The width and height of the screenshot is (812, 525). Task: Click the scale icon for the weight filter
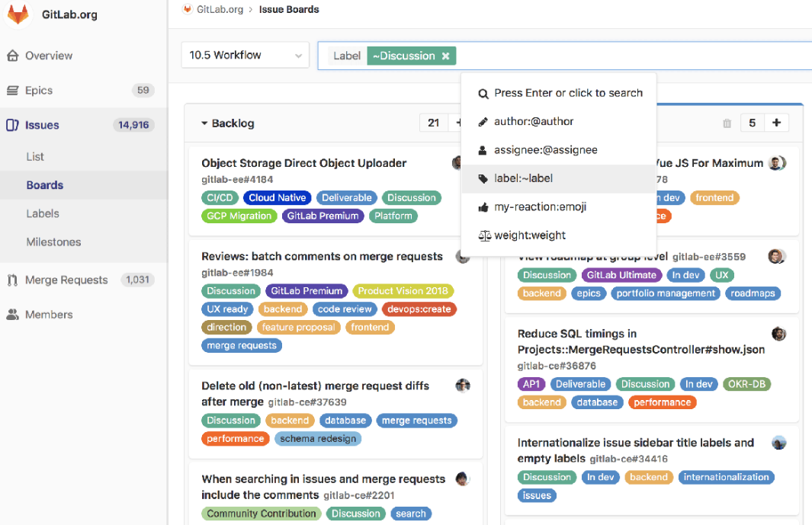click(484, 235)
